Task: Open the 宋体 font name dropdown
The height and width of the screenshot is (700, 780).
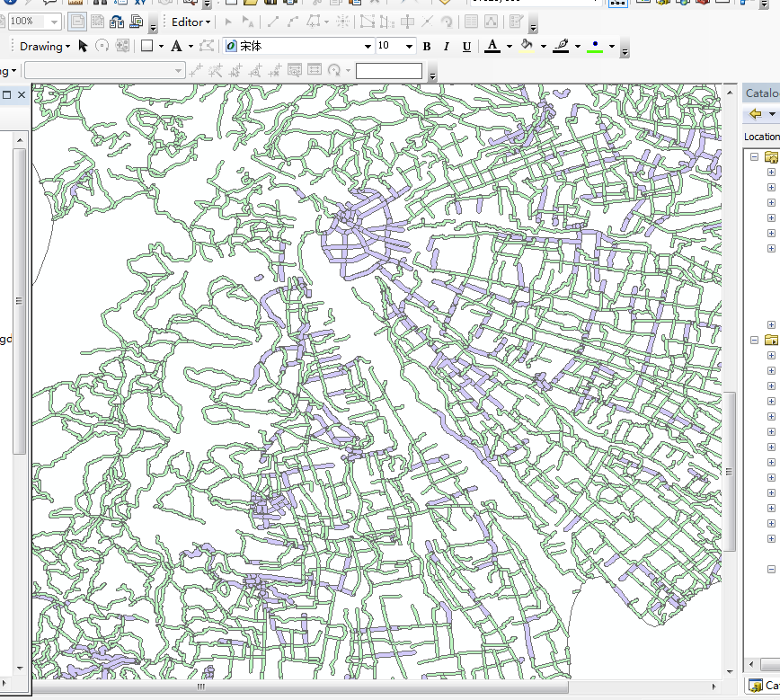Action: point(368,47)
